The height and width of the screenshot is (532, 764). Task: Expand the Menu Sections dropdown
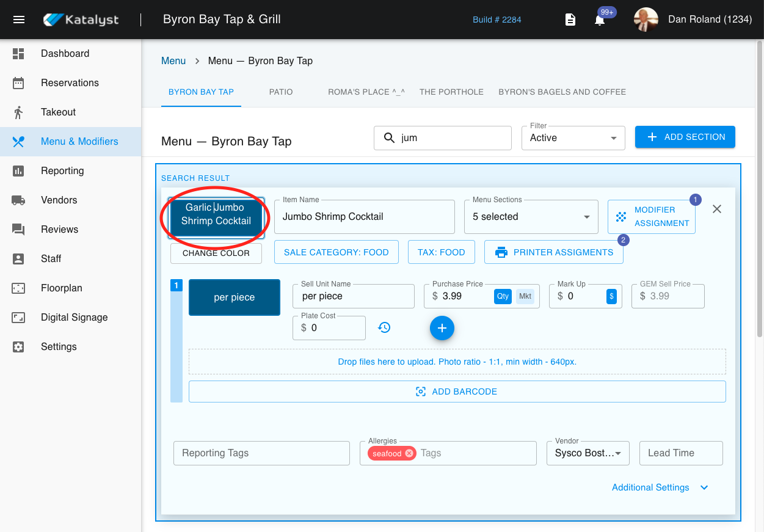pos(531,217)
